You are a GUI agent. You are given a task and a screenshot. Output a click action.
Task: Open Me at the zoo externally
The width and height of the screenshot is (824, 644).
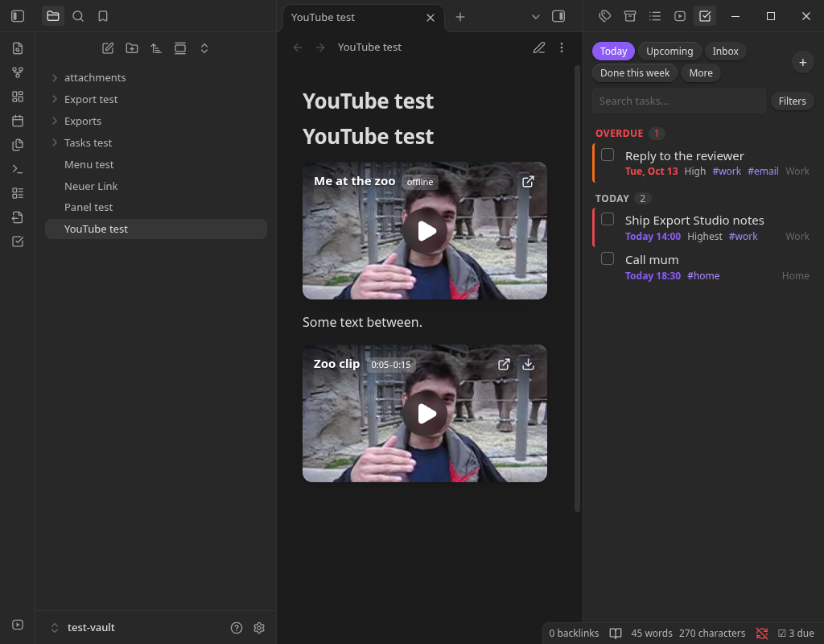[x=528, y=181]
